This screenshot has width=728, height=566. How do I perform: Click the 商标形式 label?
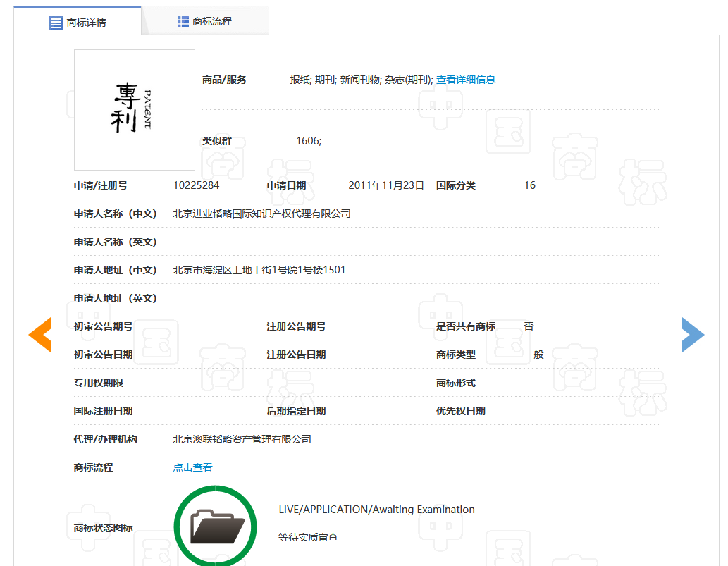coord(456,383)
